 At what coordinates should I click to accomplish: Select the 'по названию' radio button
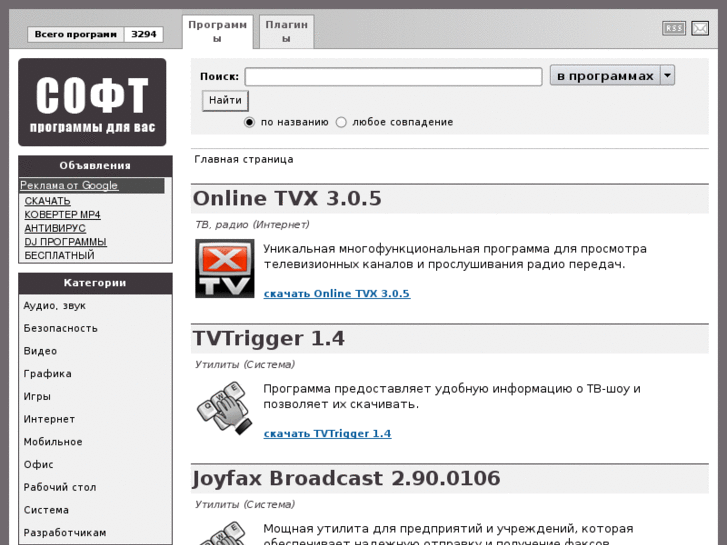pos(249,122)
